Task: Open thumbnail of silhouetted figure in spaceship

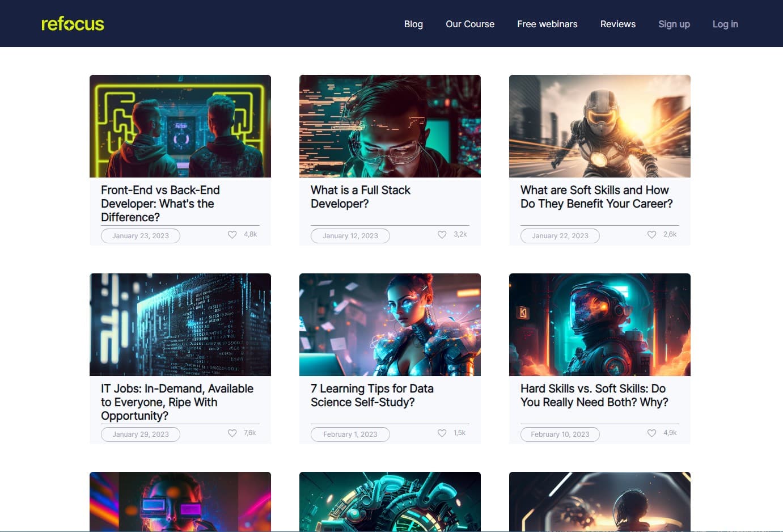Action: (600, 501)
